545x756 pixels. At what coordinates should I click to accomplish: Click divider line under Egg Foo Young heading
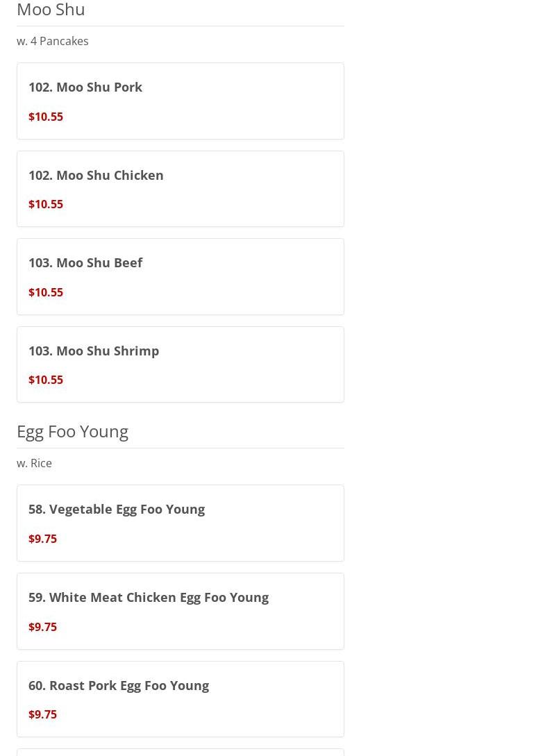pyautogui.click(x=180, y=448)
